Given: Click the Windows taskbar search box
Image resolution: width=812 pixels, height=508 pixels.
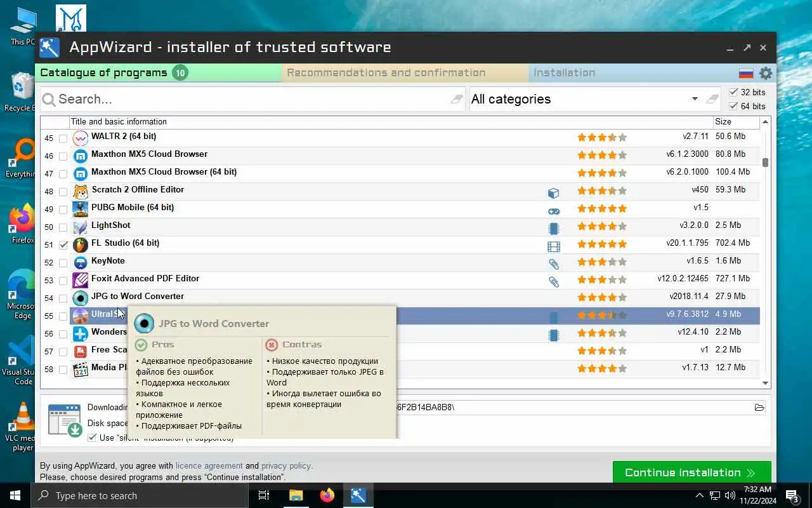Looking at the screenshot, I should click(139, 495).
